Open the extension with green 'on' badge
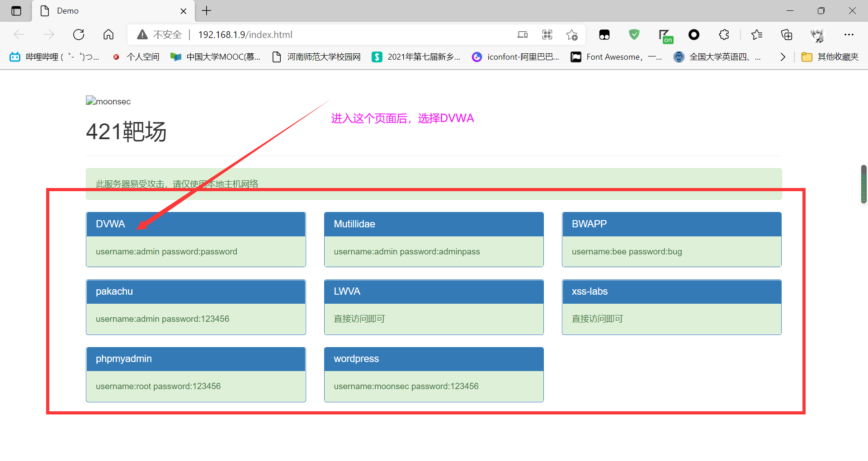868x461 pixels. tap(666, 36)
